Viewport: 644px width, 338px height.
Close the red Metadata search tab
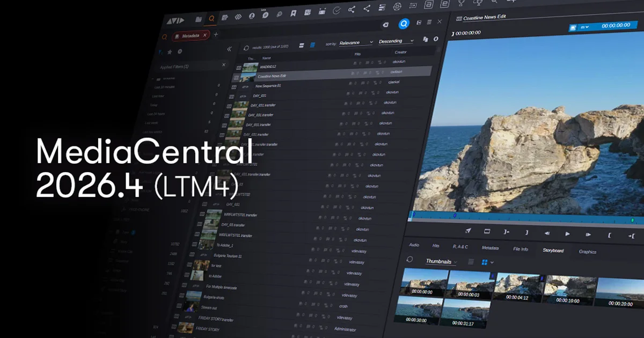[x=205, y=35]
